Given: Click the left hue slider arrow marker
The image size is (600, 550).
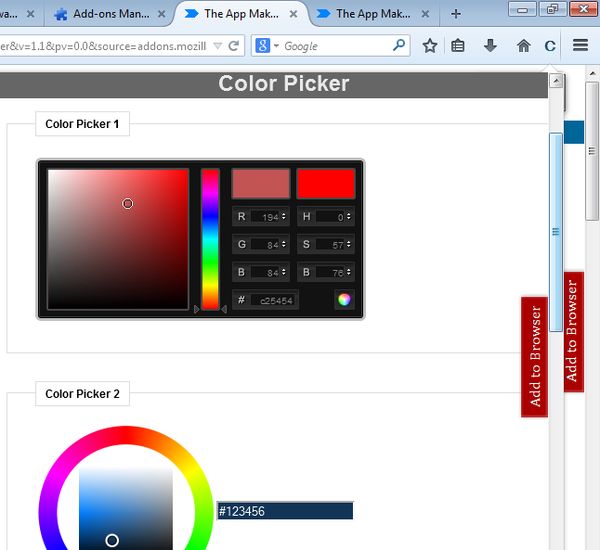Looking at the screenshot, I should tap(197, 309).
